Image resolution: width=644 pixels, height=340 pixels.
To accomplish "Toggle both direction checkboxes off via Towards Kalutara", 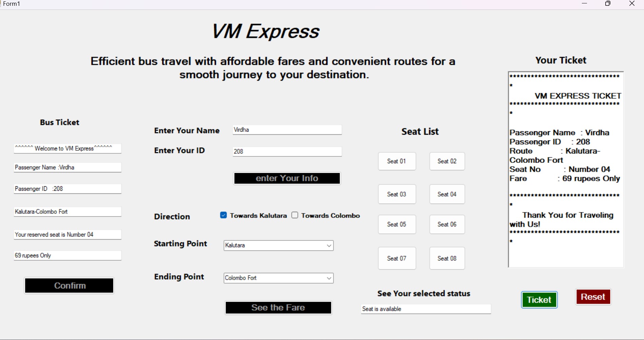I will coord(223,215).
